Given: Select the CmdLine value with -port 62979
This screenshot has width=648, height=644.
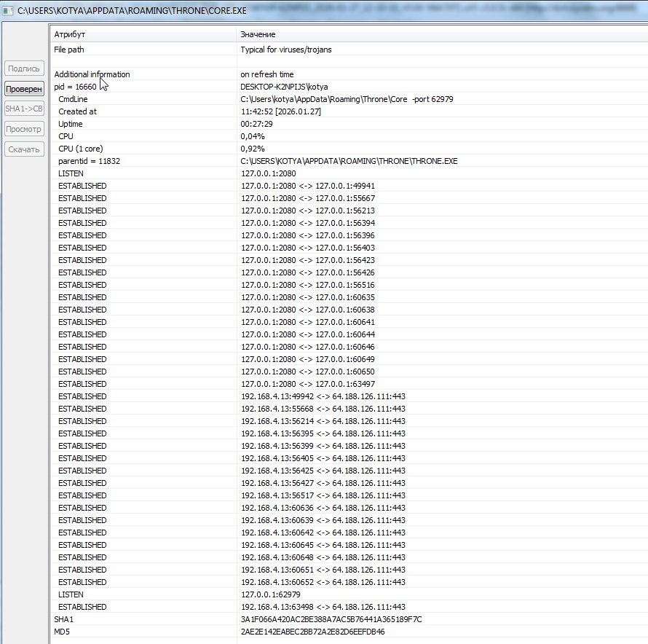Looking at the screenshot, I should pyautogui.click(x=347, y=99).
